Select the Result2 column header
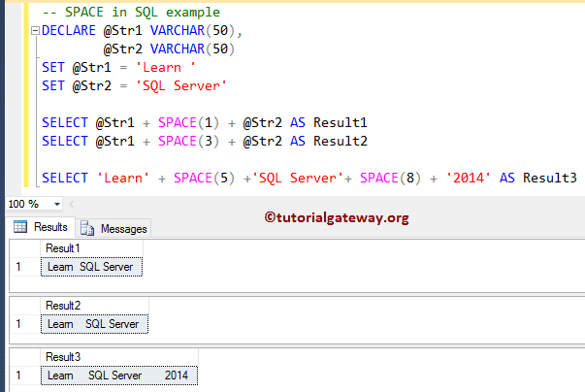585x392 pixels. pos(94,306)
